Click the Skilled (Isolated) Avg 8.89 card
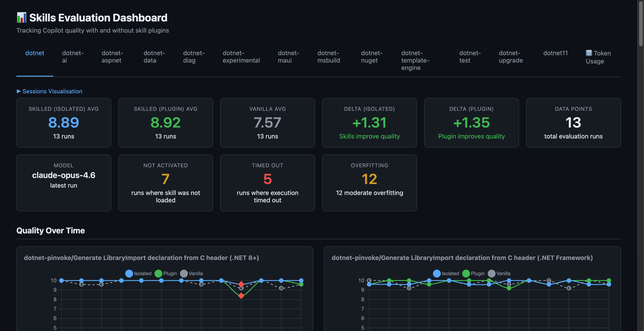The image size is (644, 331). pyautogui.click(x=64, y=123)
